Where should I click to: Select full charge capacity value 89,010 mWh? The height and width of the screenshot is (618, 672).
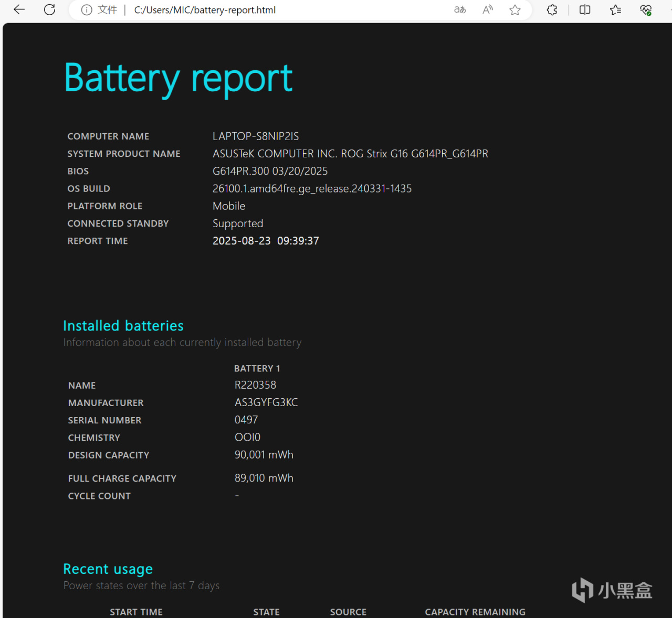[x=264, y=478]
